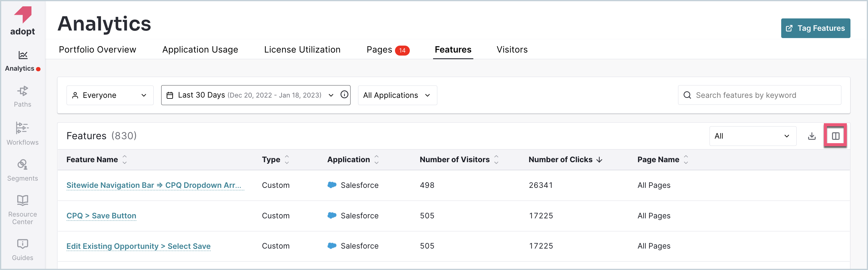The width and height of the screenshot is (868, 270).
Task: Click Salesforce cloud icon in Edit Existing Opportunity row
Action: coord(332,246)
